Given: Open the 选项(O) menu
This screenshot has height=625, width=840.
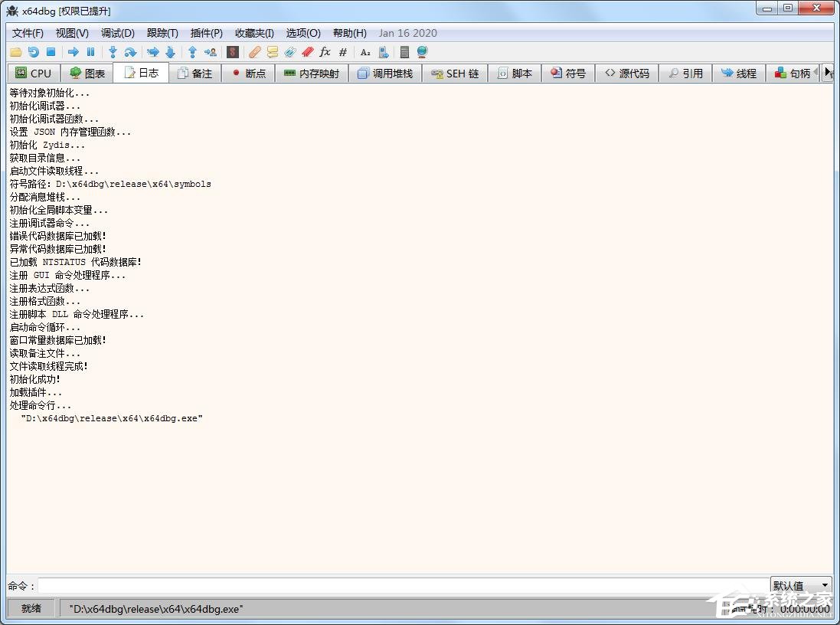Looking at the screenshot, I should pyautogui.click(x=303, y=33).
